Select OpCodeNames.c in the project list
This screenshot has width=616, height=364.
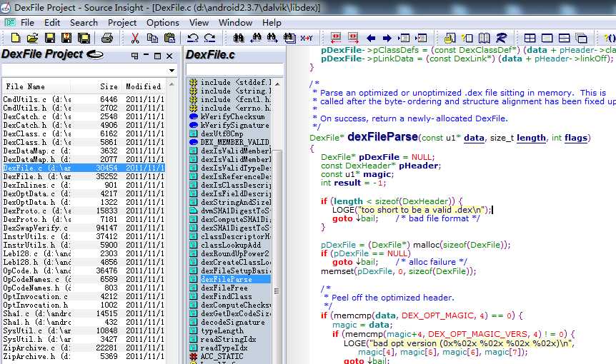click(84, 279)
